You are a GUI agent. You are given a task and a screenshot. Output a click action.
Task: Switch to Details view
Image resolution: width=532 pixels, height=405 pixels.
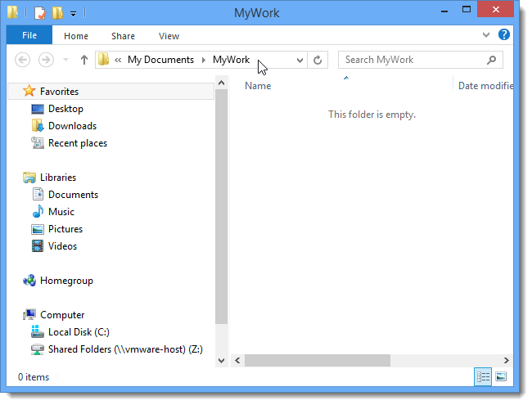point(483,377)
